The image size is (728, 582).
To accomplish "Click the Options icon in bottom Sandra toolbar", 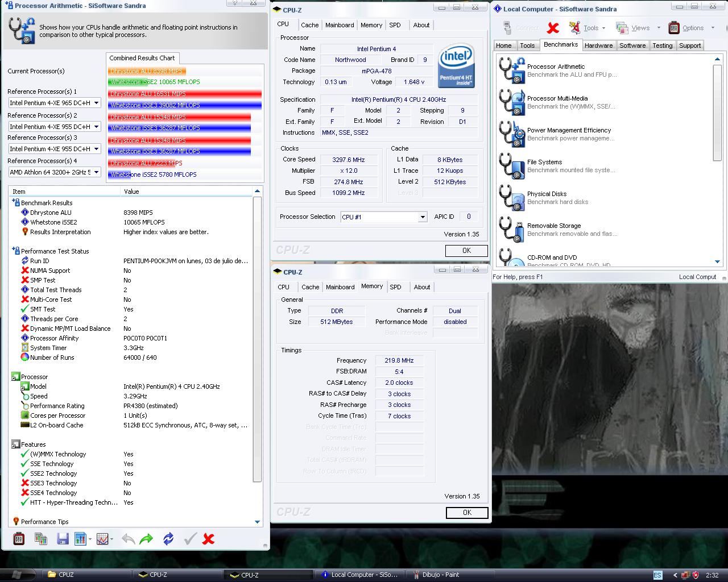I will 18,539.
